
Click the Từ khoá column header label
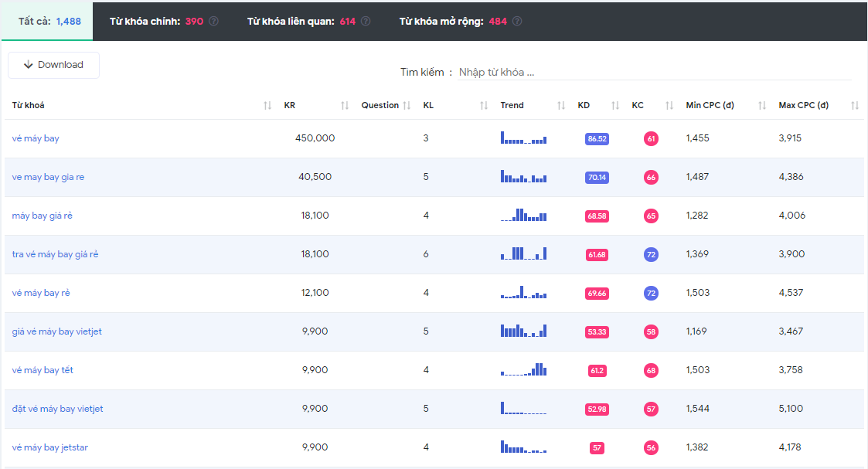[29, 105]
